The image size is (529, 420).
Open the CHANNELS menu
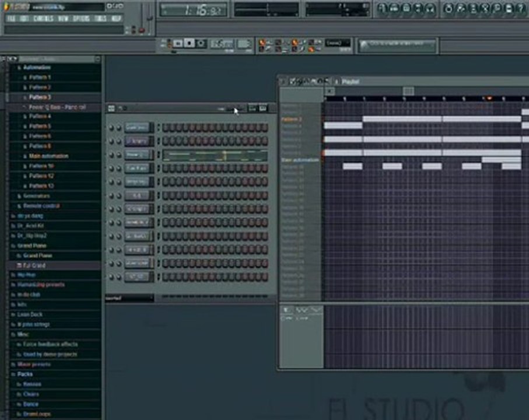(x=43, y=18)
